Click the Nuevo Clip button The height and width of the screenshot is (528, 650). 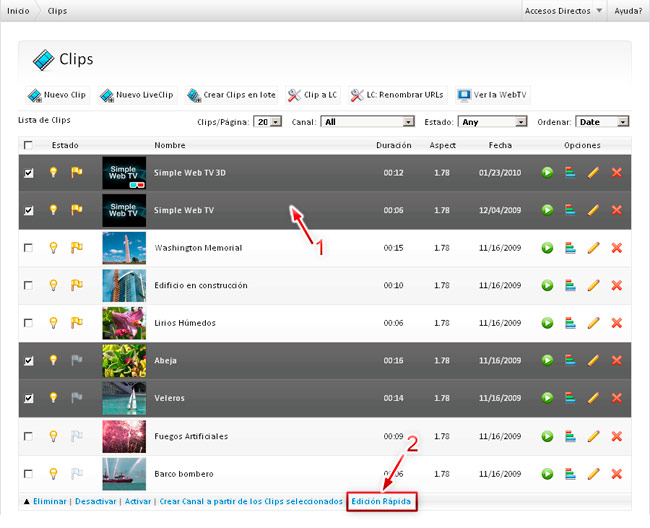57,95
